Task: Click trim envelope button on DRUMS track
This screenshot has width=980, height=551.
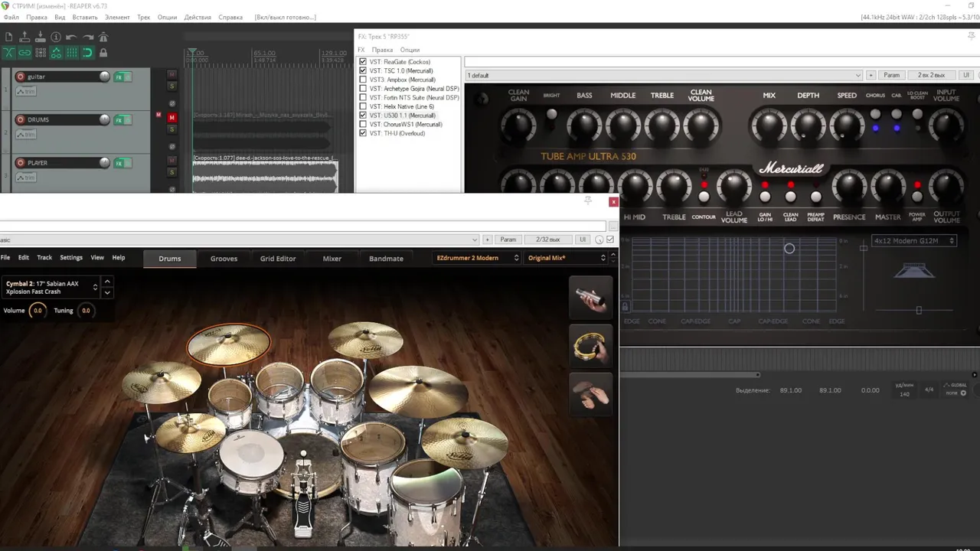Action: click(25, 134)
